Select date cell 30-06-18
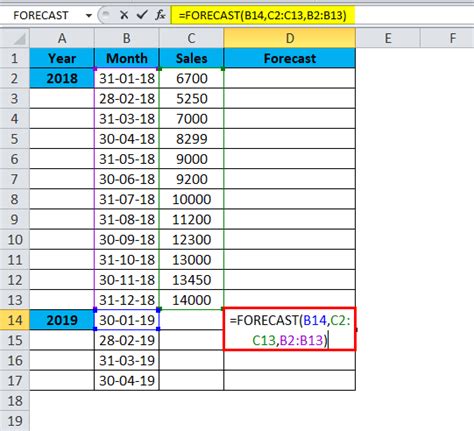 point(127,179)
